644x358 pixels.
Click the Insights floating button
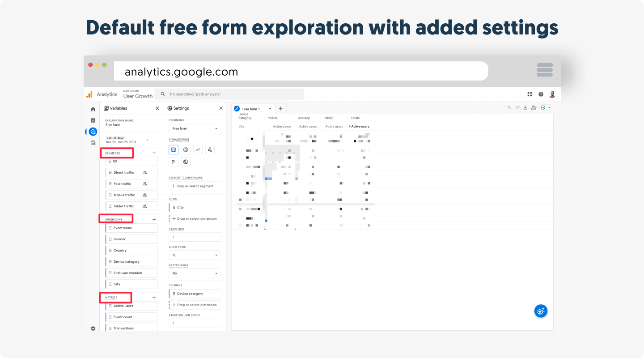pos(541,311)
